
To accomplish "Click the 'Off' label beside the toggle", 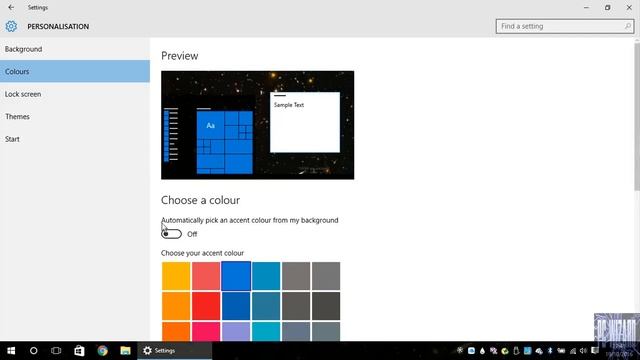I will pos(192,234).
